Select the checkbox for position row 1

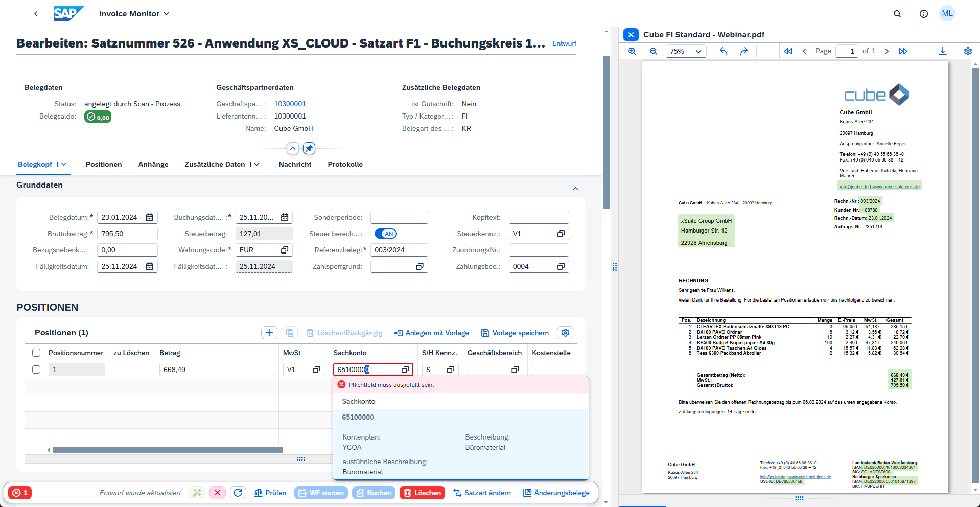coord(36,369)
